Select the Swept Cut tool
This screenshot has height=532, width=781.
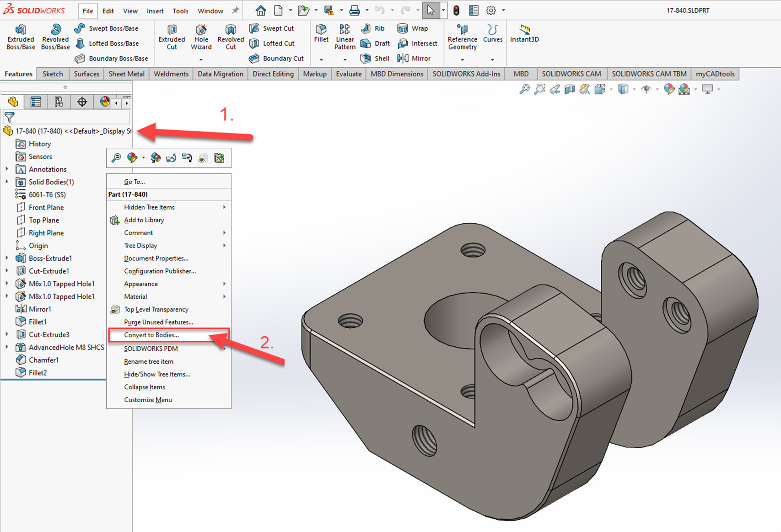pos(271,28)
